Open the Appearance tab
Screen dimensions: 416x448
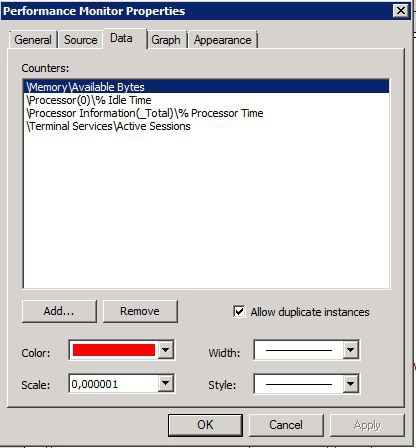[x=223, y=40]
